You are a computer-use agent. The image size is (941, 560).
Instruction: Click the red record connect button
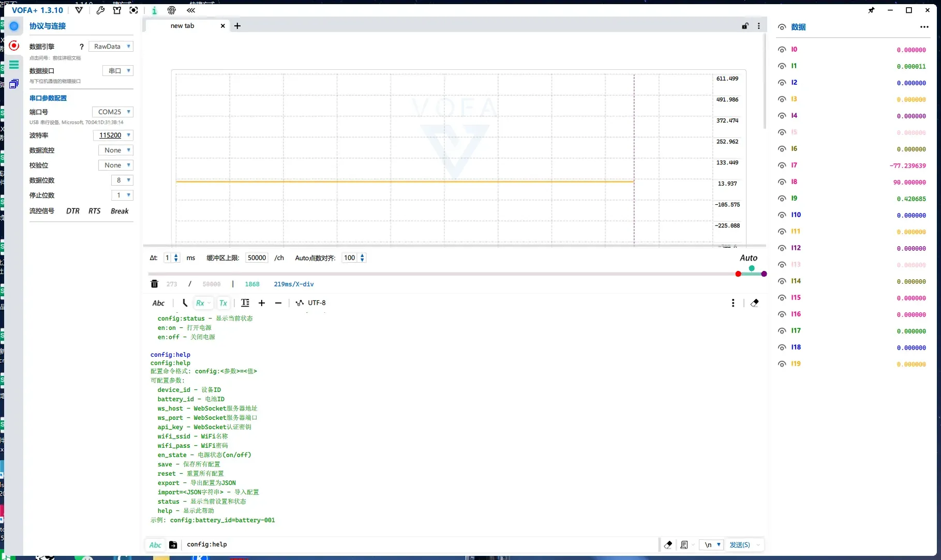coord(14,46)
